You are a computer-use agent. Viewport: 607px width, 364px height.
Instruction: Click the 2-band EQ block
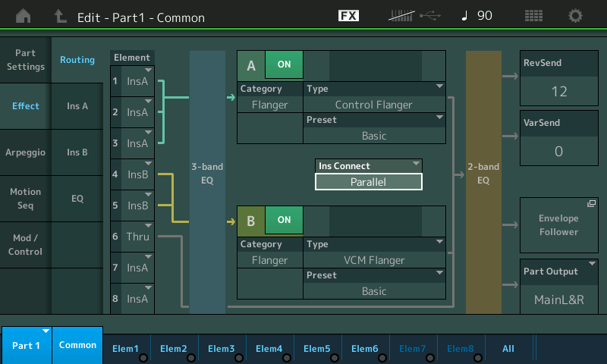click(x=483, y=182)
